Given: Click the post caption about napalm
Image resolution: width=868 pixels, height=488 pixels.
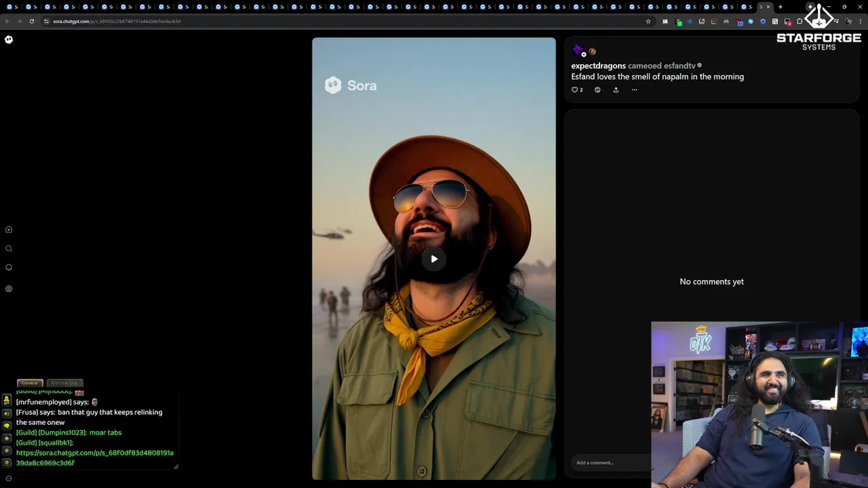Looking at the screenshot, I should click(x=657, y=77).
